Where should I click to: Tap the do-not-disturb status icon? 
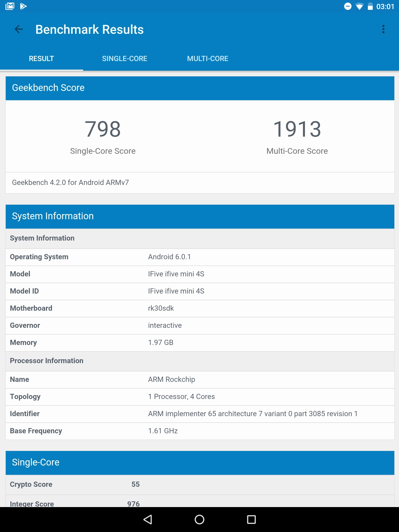pyautogui.click(x=348, y=6)
